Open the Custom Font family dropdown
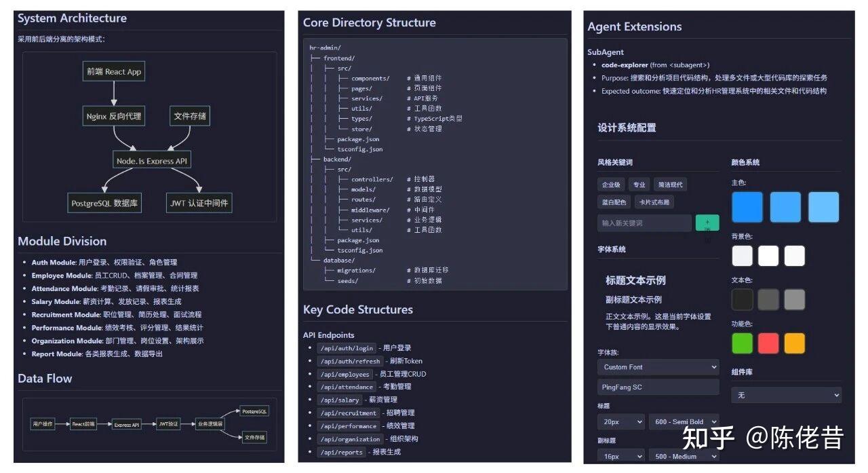 pyautogui.click(x=658, y=367)
